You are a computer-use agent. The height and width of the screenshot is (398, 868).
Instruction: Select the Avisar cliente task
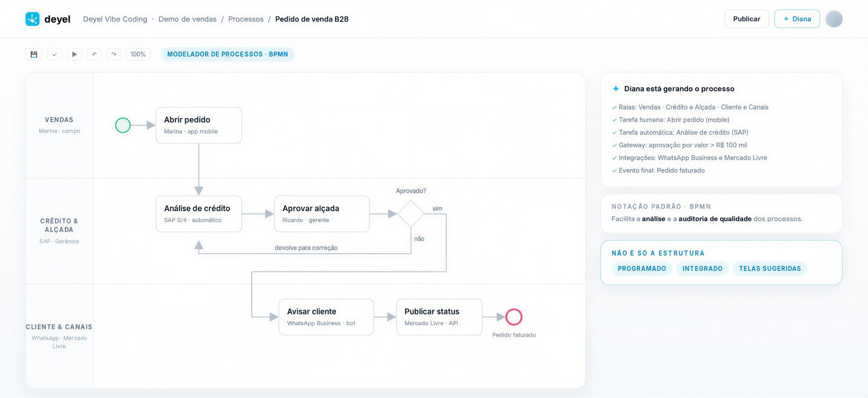[326, 317]
